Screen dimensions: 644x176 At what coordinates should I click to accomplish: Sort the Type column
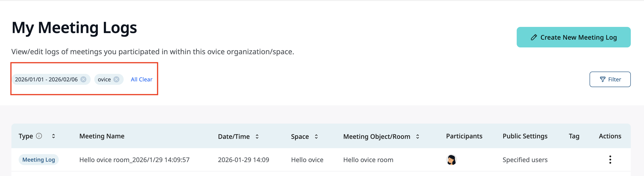[x=53, y=136]
